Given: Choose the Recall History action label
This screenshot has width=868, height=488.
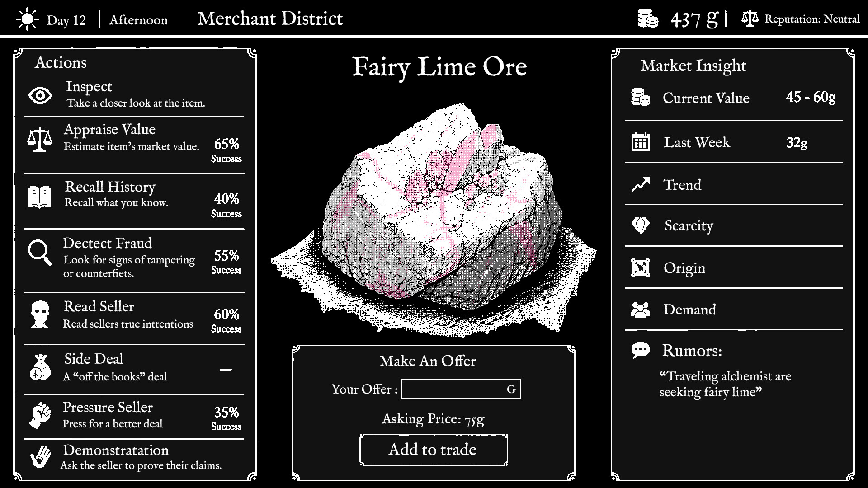Looking at the screenshot, I should pyautogui.click(x=110, y=187).
